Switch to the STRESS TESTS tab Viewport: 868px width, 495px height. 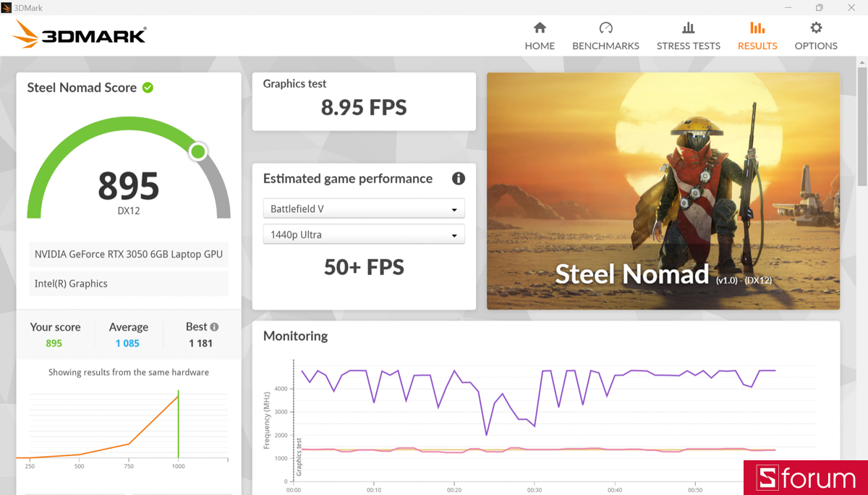point(688,45)
